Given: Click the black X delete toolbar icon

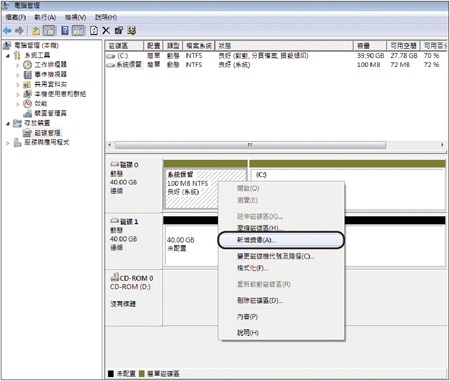Looking at the screenshot, I should tap(106, 31).
